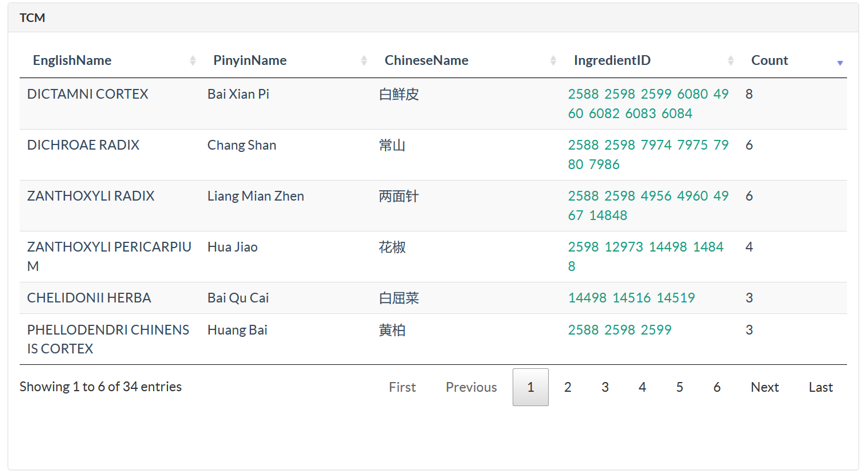Toggle Count column descending sort arrow

840,63
